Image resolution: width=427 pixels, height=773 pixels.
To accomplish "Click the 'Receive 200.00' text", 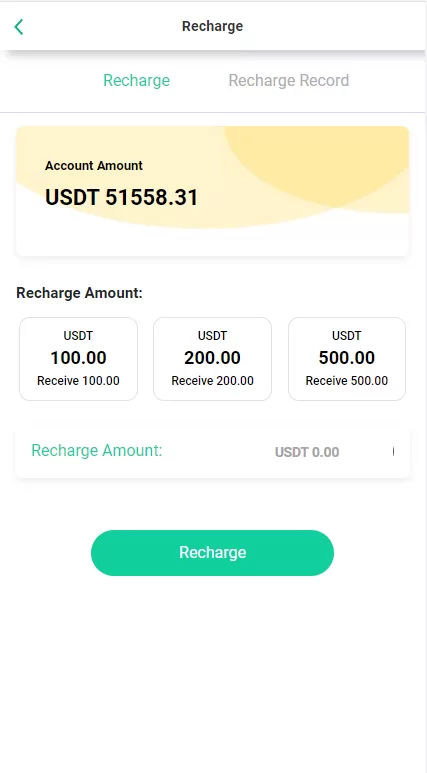I will tap(213, 381).
